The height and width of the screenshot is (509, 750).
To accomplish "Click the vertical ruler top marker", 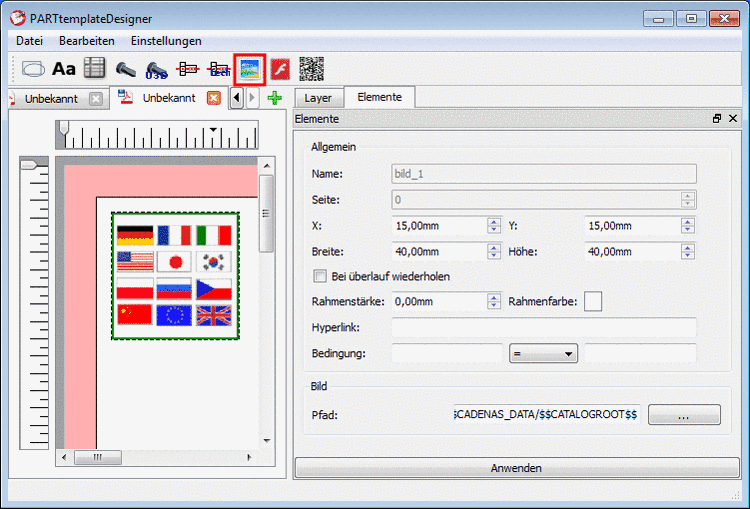I will pos(29,165).
